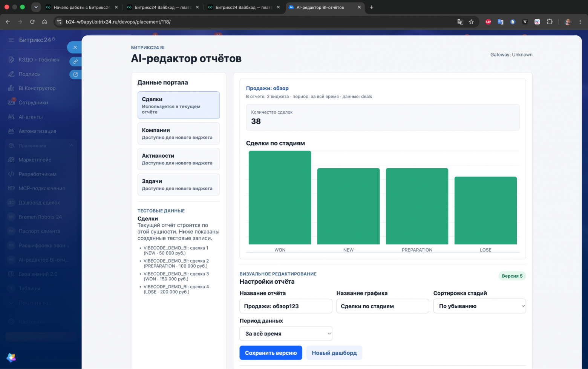Add a new browser tab
This screenshot has width=588, height=369.
[x=371, y=7]
